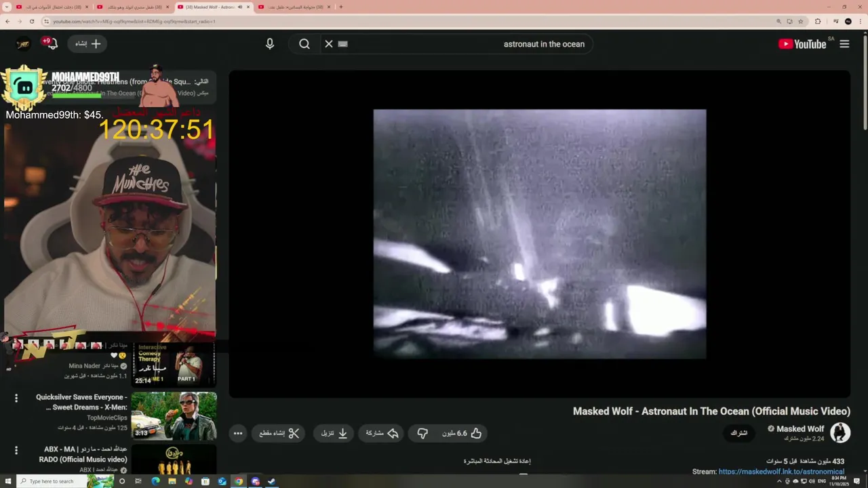Image resolution: width=868 pixels, height=488 pixels.
Task: Start voice search with the microphone icon
Action: point(270,44)
